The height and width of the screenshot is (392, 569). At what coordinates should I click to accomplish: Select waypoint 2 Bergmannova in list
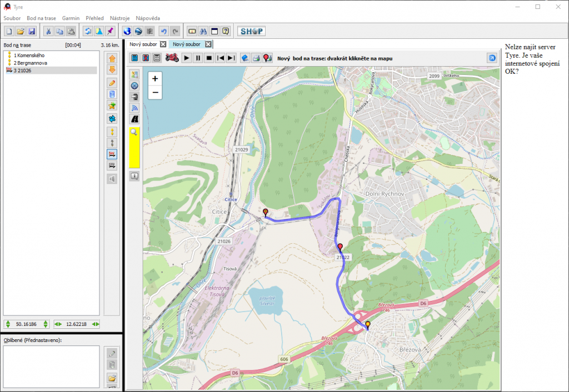(x=30, y=63)
